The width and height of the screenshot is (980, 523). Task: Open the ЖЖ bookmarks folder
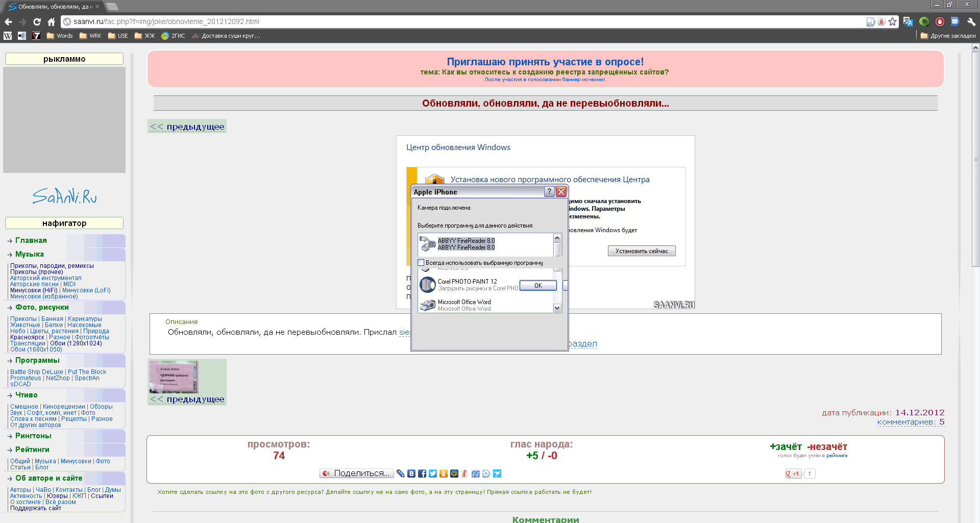click(144, 36)
